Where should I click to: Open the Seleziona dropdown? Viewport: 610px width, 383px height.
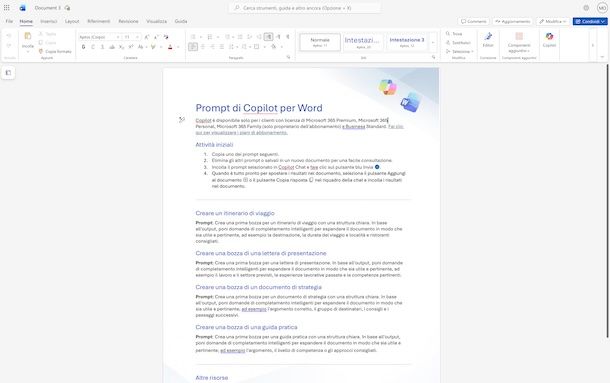tap(459, 51)
